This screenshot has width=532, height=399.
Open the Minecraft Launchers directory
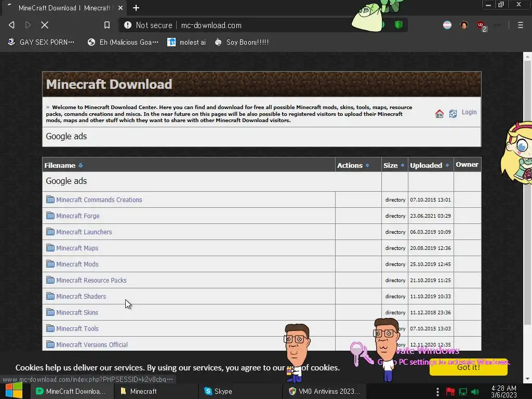point(84,232)
